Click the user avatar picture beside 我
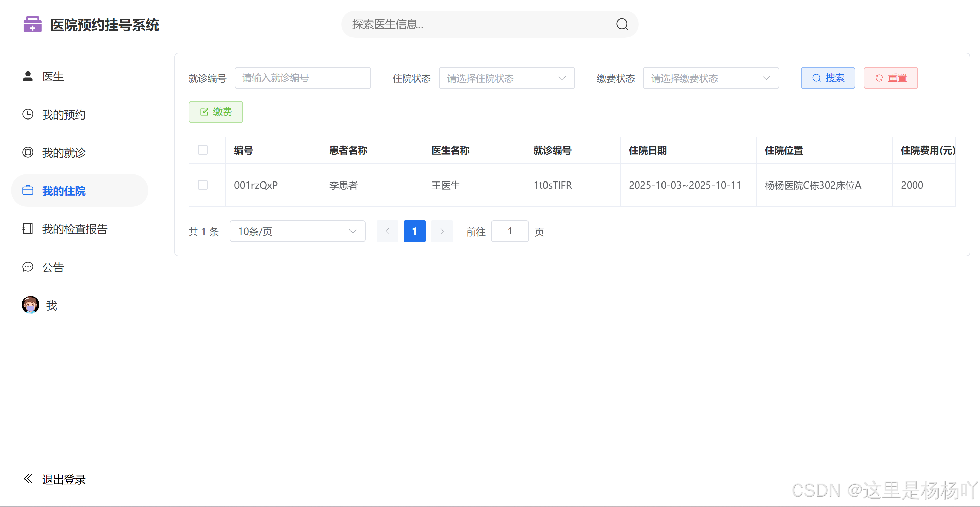The width and height of the screenshot is (980, 507). point(30,304)
